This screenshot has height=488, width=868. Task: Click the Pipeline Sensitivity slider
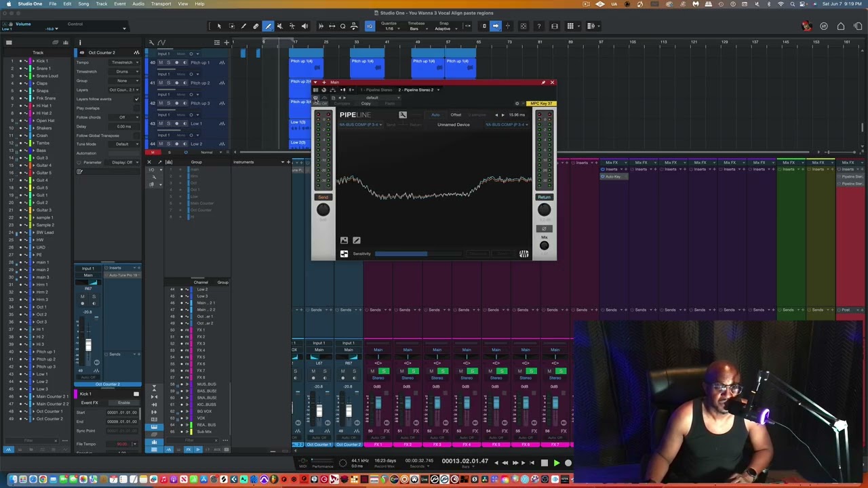(x=418, y=254)
